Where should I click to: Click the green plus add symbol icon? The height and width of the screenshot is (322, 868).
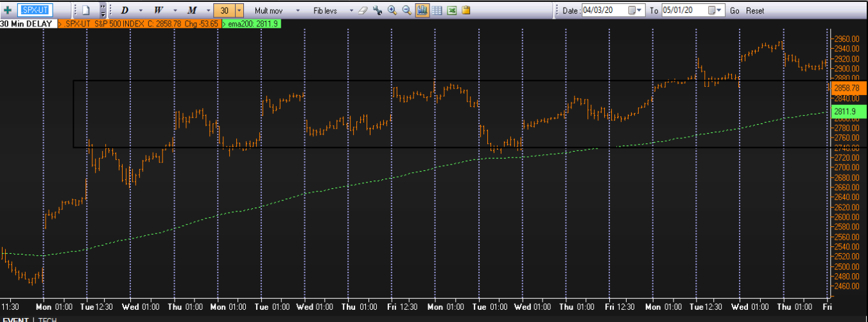(x=7, y=10)
